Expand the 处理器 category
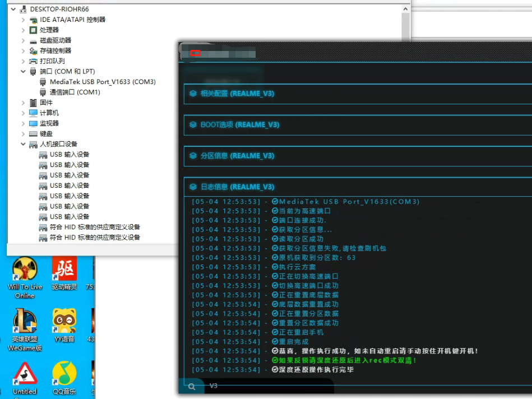The image size is (532, 399). 23,30
